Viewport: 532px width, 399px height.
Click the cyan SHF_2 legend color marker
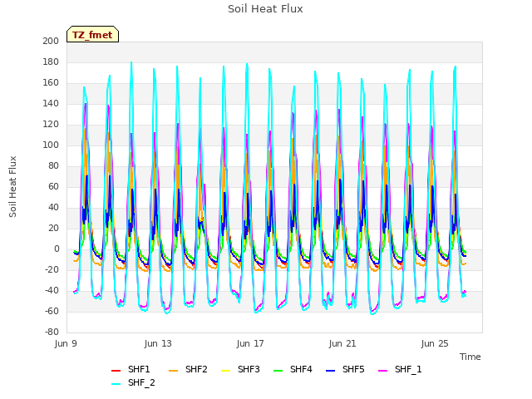point(116,384)
